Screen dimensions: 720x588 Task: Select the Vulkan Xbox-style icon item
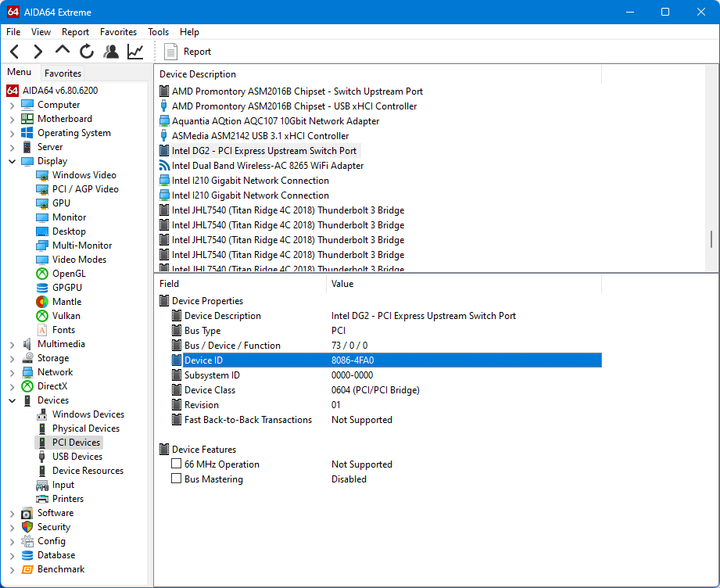(42, 316)
